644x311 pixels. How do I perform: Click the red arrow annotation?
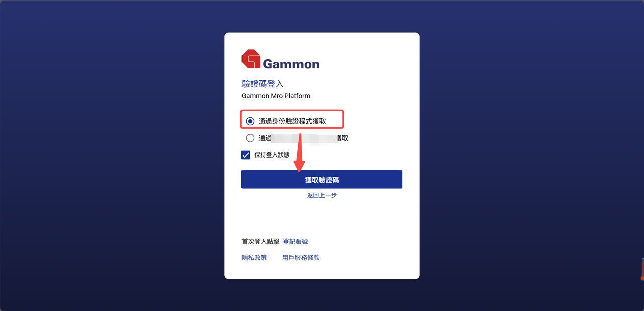point(300,152)
